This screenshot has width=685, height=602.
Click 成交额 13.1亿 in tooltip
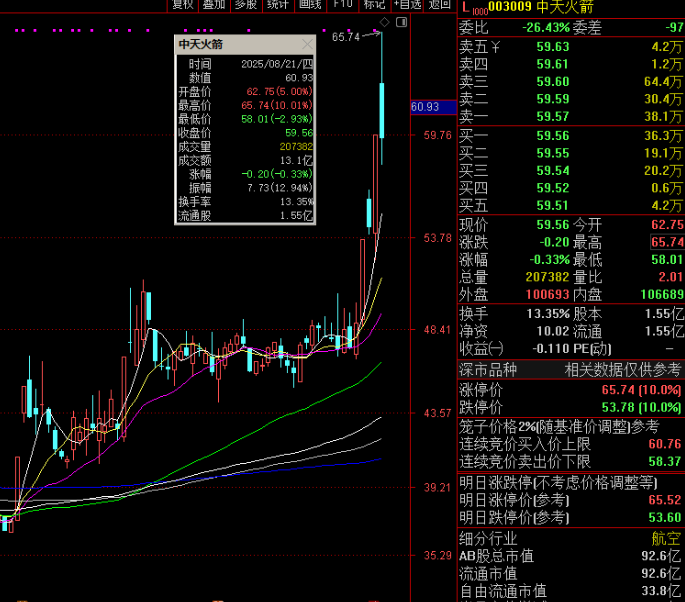click(x=245, y=160)
